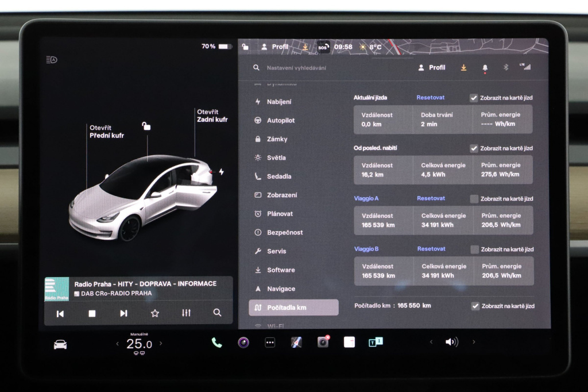Select the Autopilot settings section
Screen dimensions: 588x392
coord(281,120)
